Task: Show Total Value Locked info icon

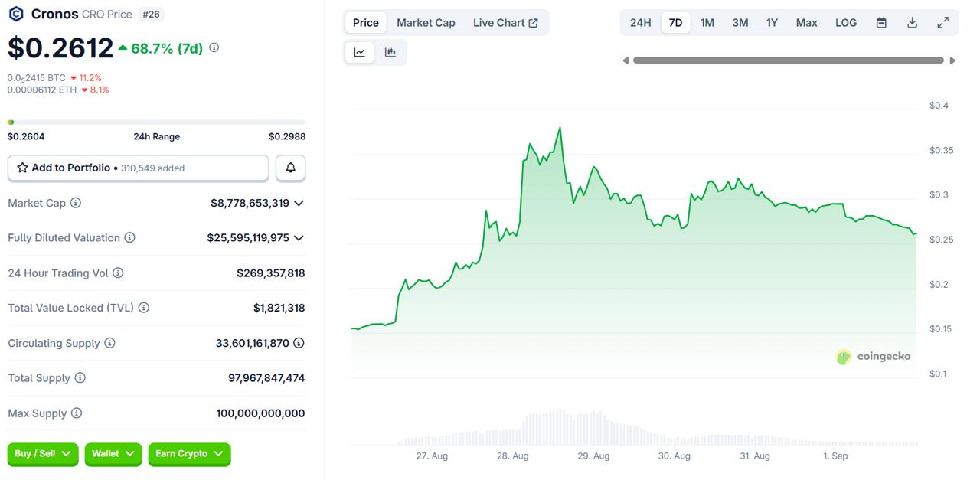Action: (x=144, y=308)
